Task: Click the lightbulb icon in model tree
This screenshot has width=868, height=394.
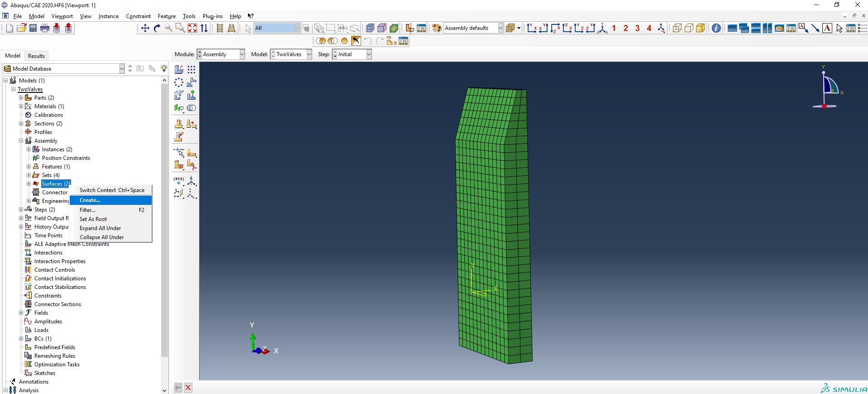Action: [x=164, y=68]
